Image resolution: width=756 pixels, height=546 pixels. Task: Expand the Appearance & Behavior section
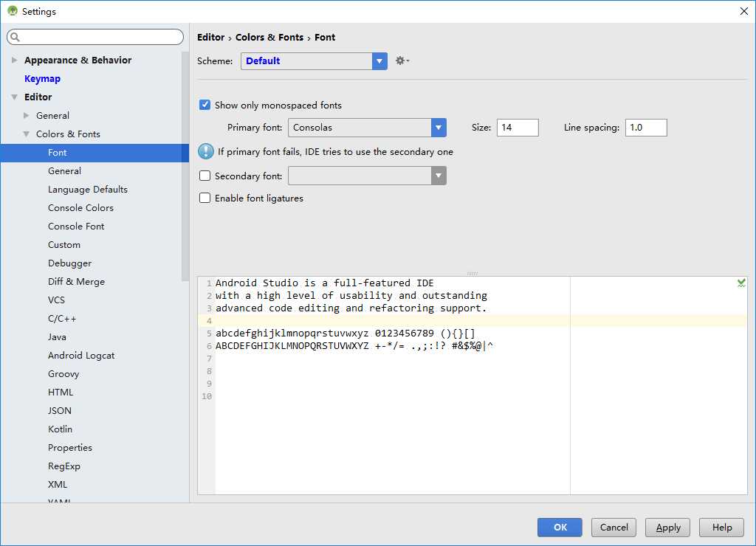(14, 61)
